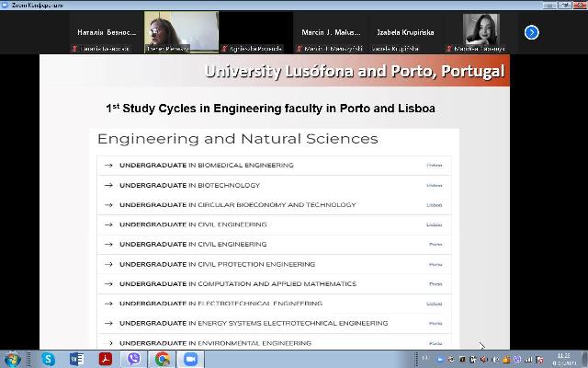Select Marcin J. Malus participant tile
The image size is (588, 368).
click(x=331, y=32)
